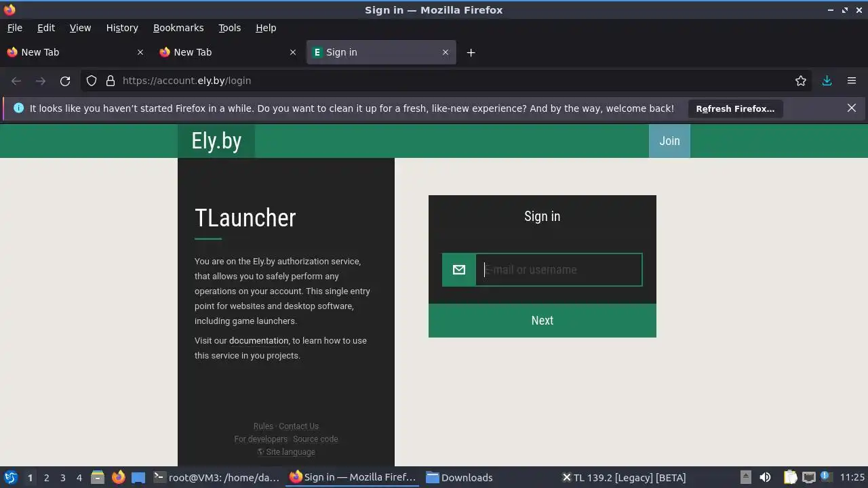Viewport: 868px width, 488px height.
Task: Open a new browser tab with plus icon
Action: click(471, 52)
